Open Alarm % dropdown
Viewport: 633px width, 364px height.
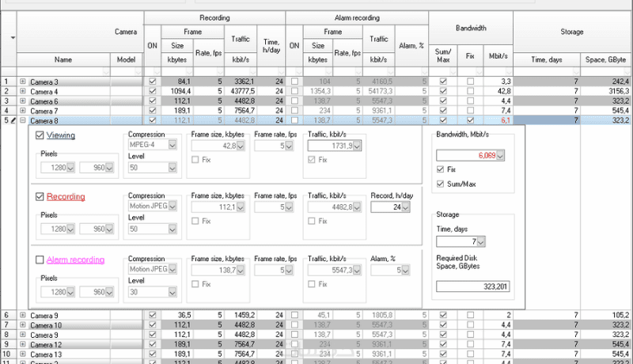pos(406,271)
